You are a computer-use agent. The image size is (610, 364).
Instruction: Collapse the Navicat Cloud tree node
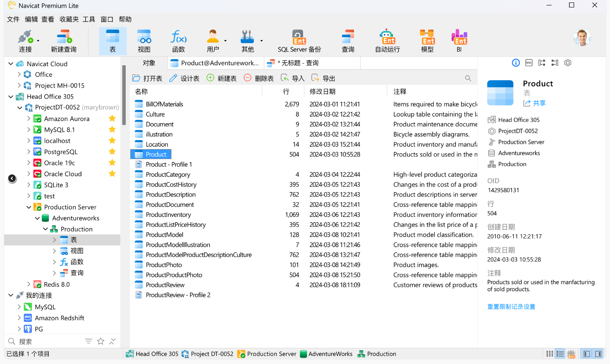(x=11, y=64)
